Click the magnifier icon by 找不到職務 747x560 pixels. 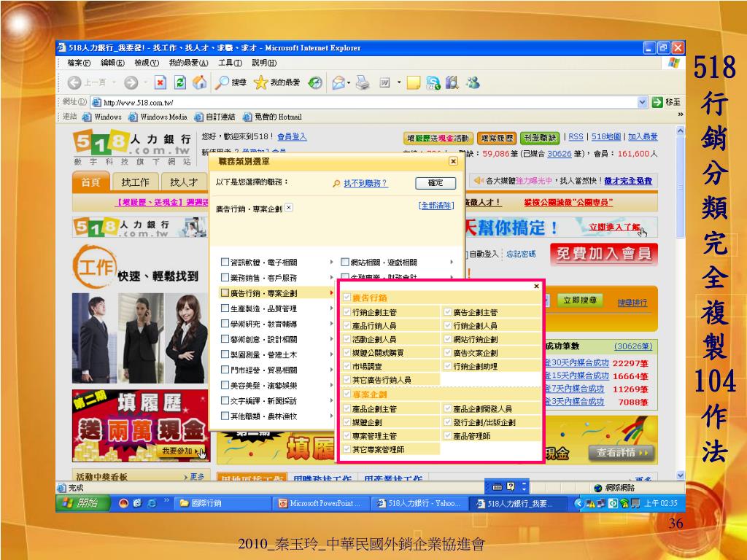[336, 183]
